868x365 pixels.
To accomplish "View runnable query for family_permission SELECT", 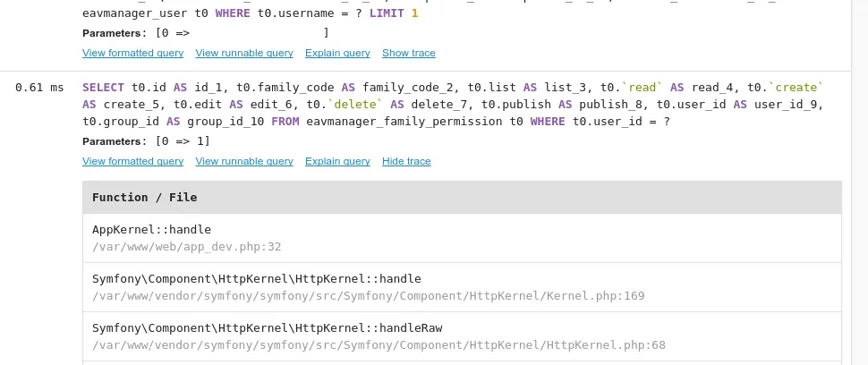I will click(x=244, y=161).
